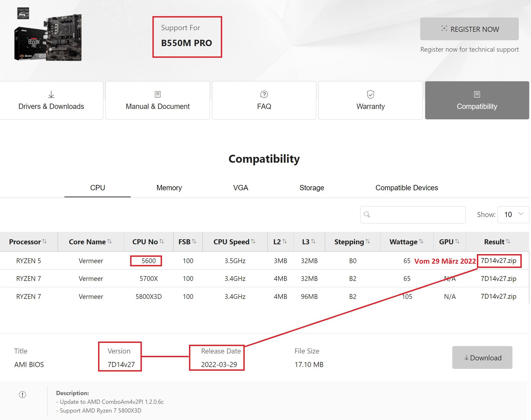Click the Manual & Document page icon
531x420 pixels.
tap(158, 94)
